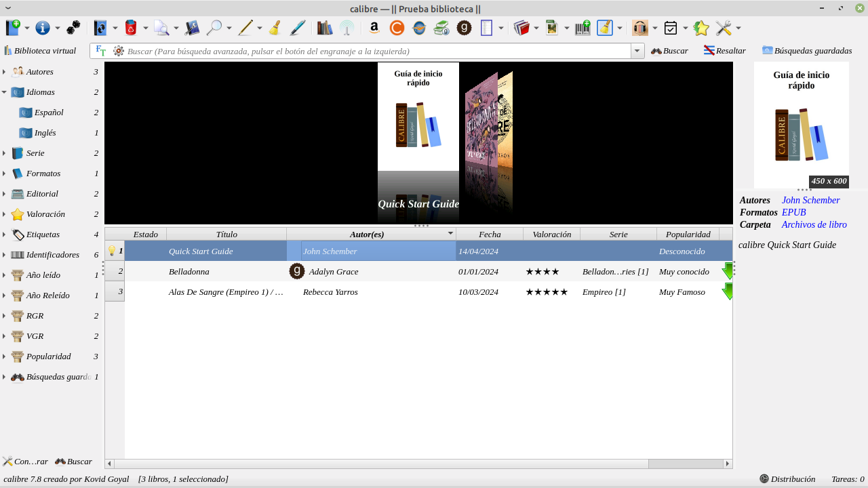Collapse the Idiomas tree category
This screenshot has width=868, height=488.
pyautogui.click(x=4, y=92)
